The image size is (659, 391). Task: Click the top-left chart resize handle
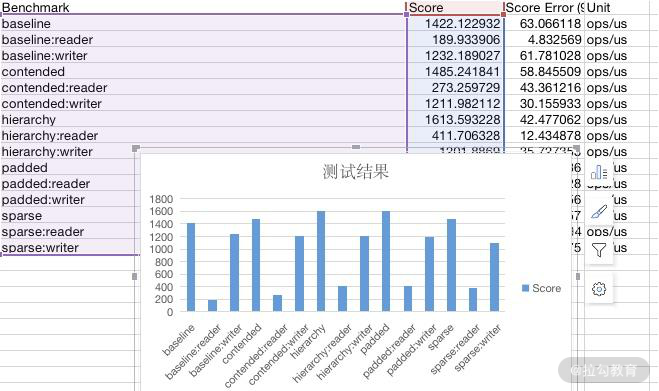coord(135,148)
